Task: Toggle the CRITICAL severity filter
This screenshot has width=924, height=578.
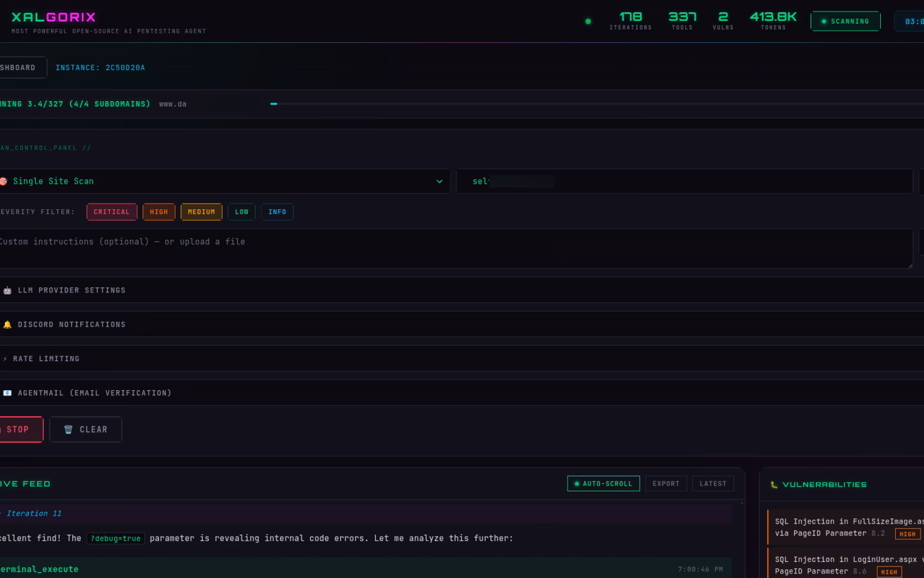Action: click(x=112, y=212)
